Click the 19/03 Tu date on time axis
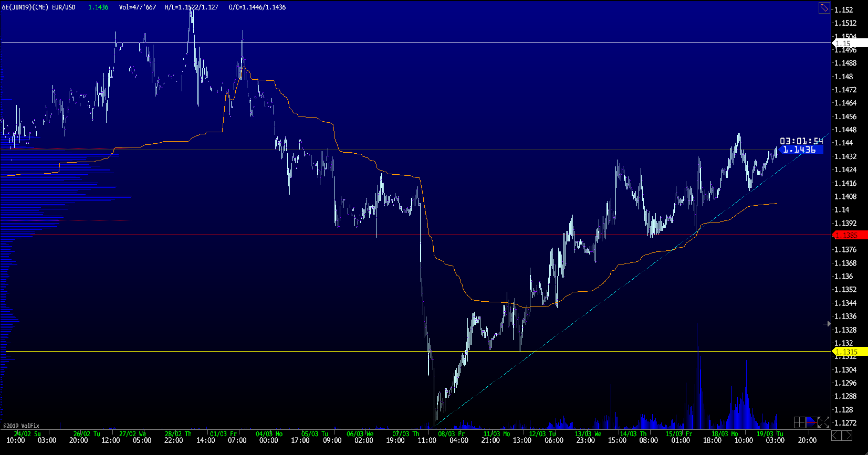This screenshot has height=455, width=868. point(770,434)
